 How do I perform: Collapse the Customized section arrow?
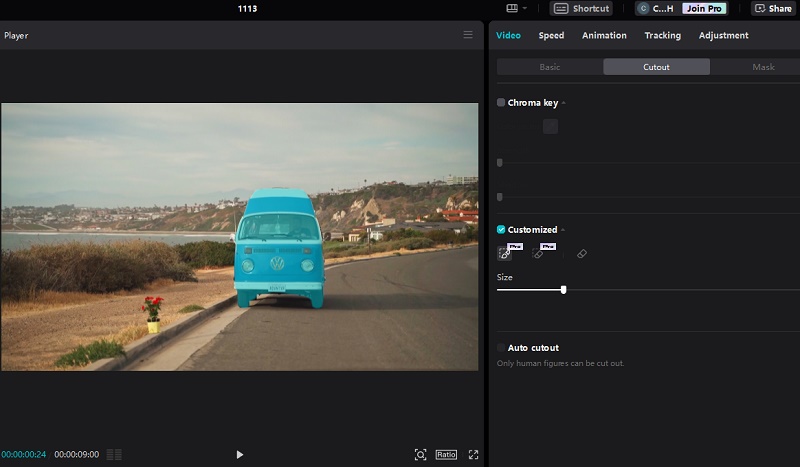point(563,230)
